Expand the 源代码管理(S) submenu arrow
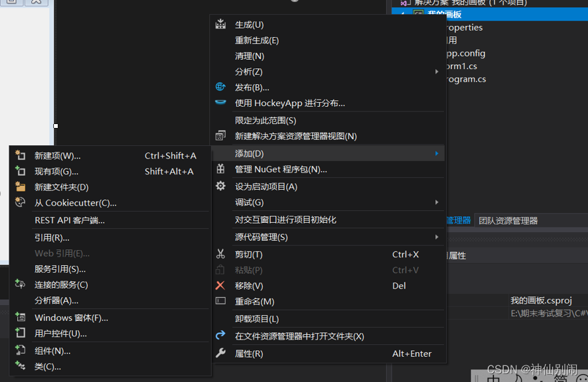 point(437,237)
